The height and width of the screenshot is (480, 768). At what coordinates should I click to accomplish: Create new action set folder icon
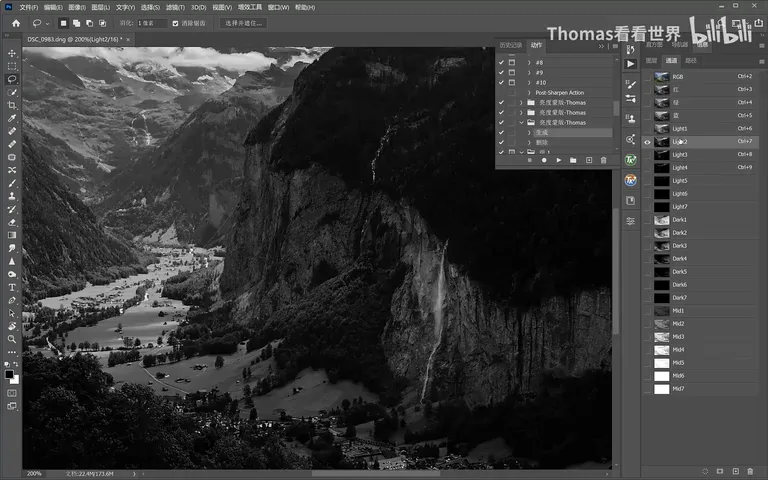(x=573, y=160)
